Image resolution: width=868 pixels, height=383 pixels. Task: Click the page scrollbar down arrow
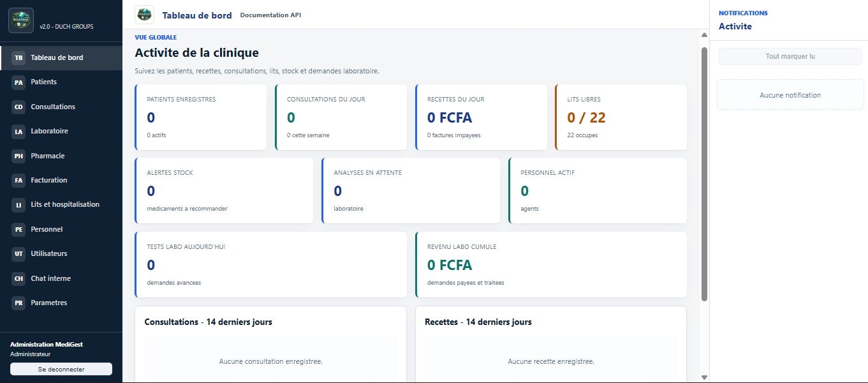[x=704, y=377]
